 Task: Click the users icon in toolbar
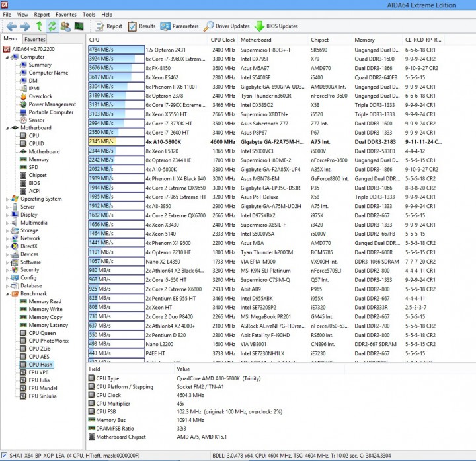[65, 26]
